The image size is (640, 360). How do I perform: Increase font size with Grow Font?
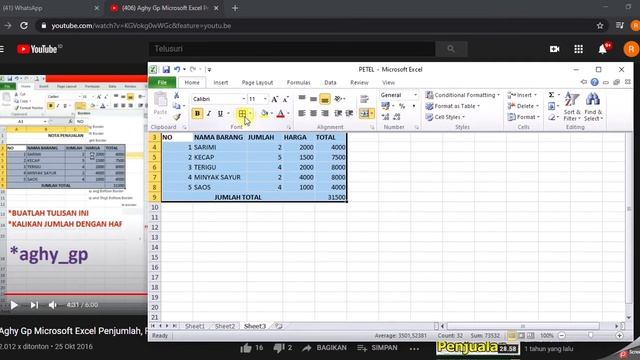point(275,99)
